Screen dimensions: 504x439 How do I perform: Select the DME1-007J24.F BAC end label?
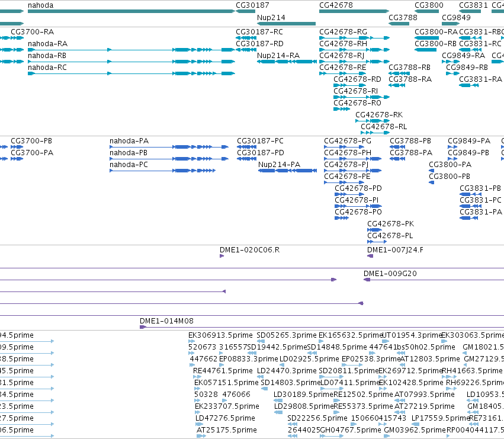click(395, 250)
